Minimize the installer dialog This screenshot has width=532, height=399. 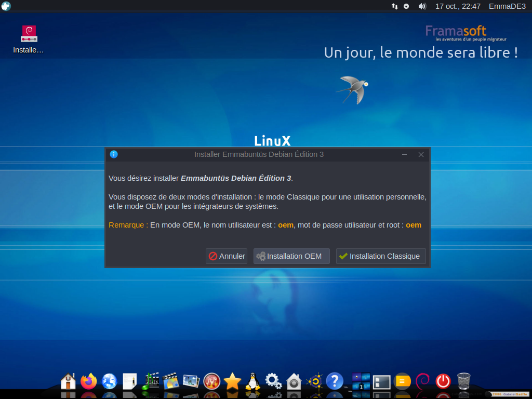(404, 154)
